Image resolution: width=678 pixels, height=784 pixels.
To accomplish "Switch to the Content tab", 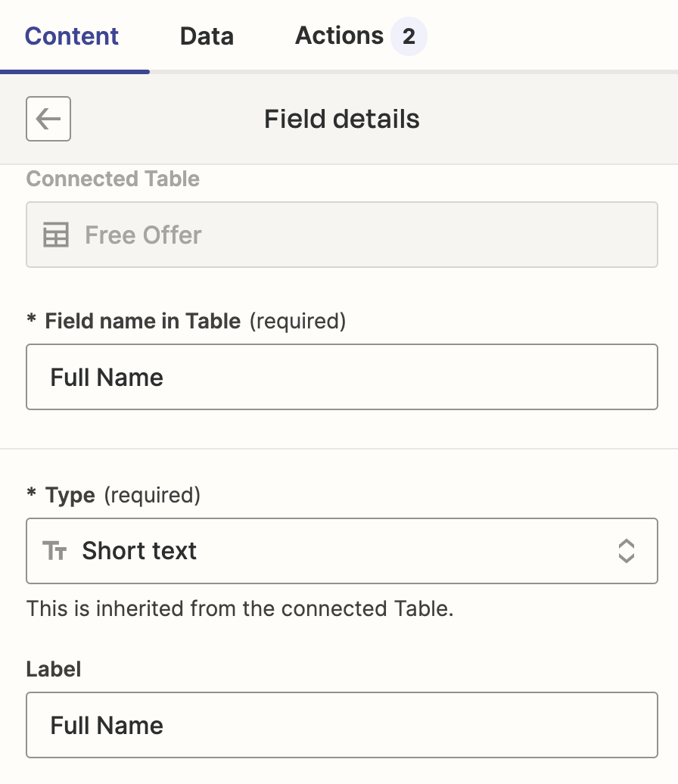I will click(x=72, y=36).
